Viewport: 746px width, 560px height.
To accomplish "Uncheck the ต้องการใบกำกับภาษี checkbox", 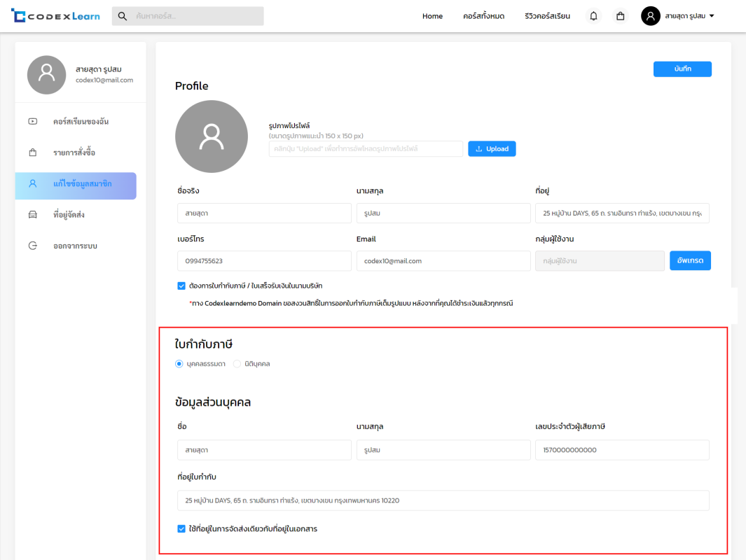I will click(x=181, y=286).
